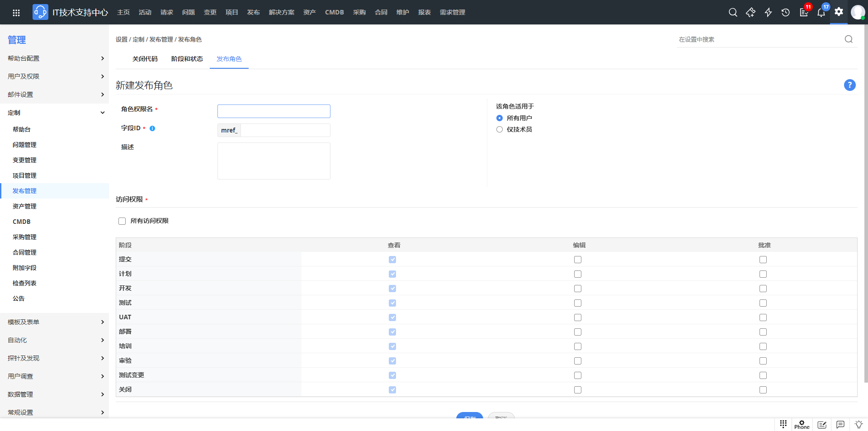
Task: Click the 角色权限名 input field
Action: (x=274, y=111)
